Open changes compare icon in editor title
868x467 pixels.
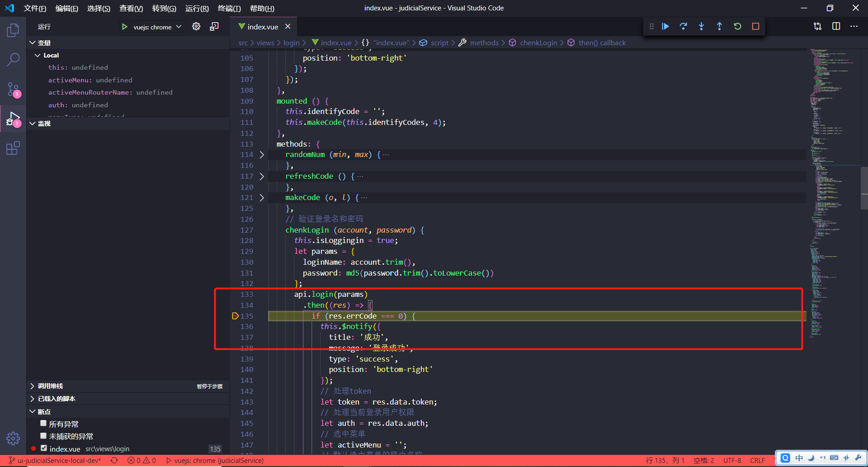point(818,26)
